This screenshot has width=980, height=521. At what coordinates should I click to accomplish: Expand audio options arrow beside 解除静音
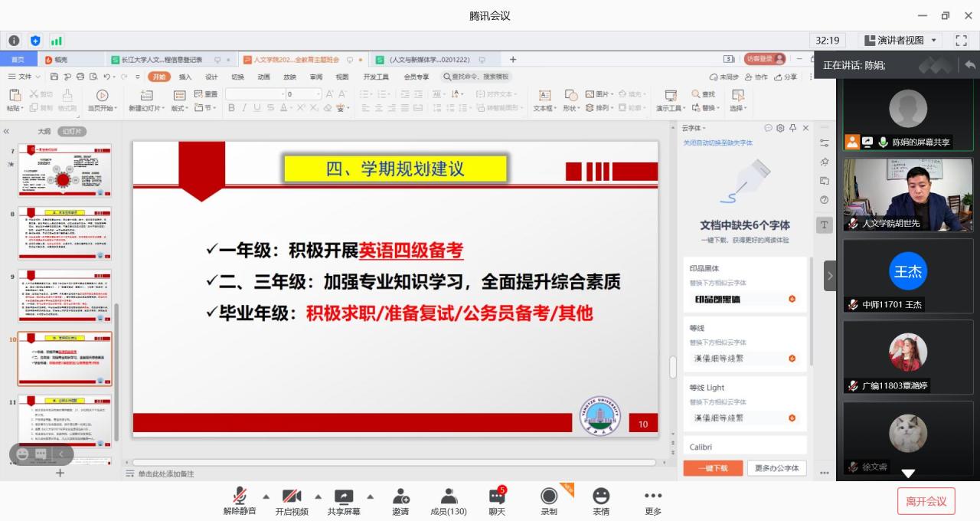266,496
